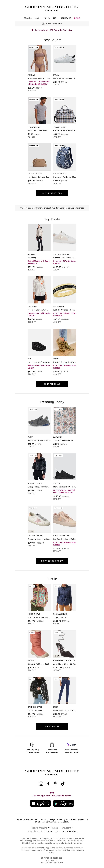The image size is (104, 868).
Task: Click the free shipping package icon in banner
Action: click(43, 24)
